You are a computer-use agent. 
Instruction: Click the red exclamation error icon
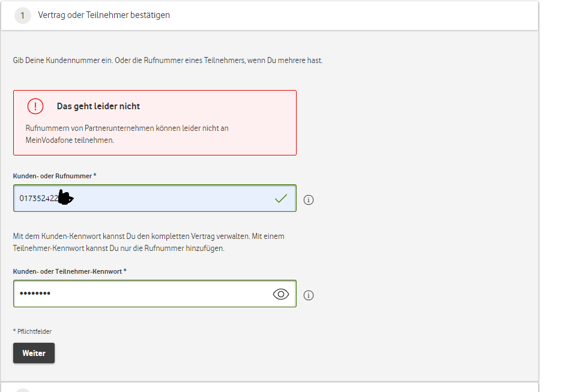[x=35, y=106]
